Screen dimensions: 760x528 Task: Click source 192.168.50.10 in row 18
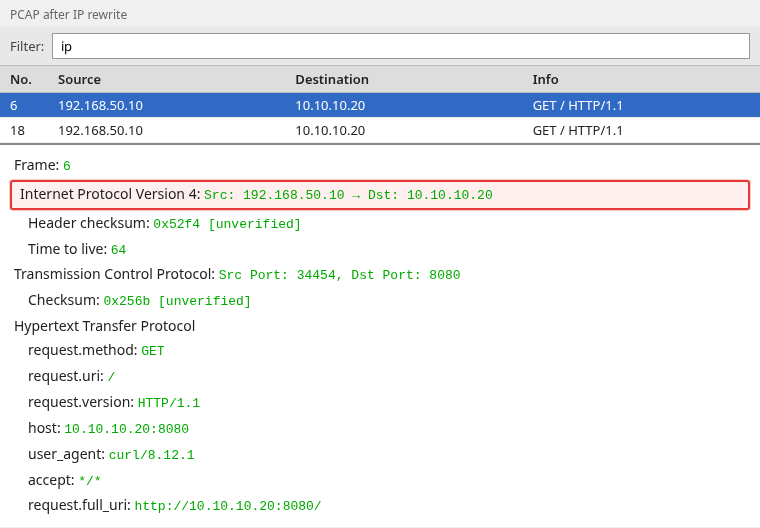click(100, 130)
